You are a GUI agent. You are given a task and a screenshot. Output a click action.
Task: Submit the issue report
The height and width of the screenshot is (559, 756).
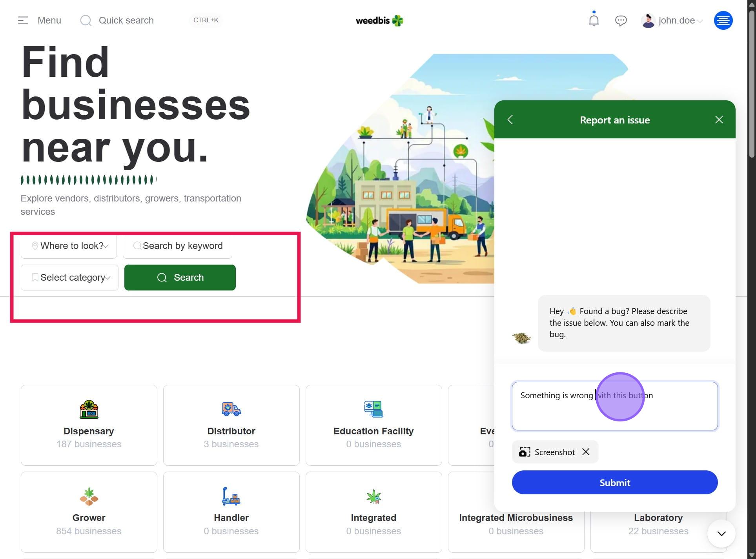point(614,483)
